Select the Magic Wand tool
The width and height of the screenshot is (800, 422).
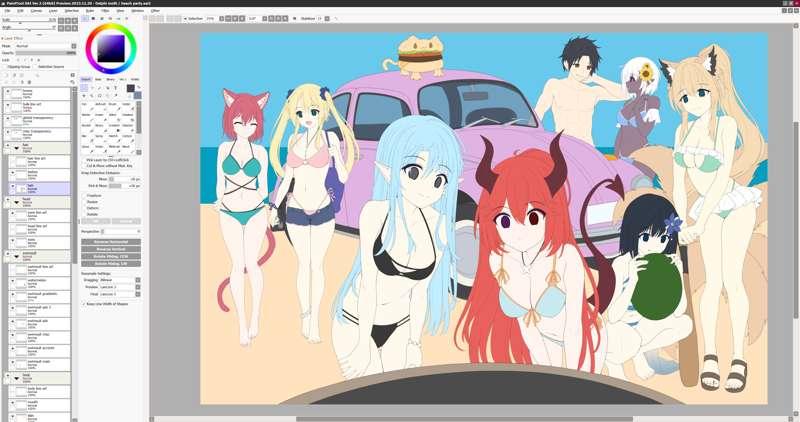pos(99,88)
